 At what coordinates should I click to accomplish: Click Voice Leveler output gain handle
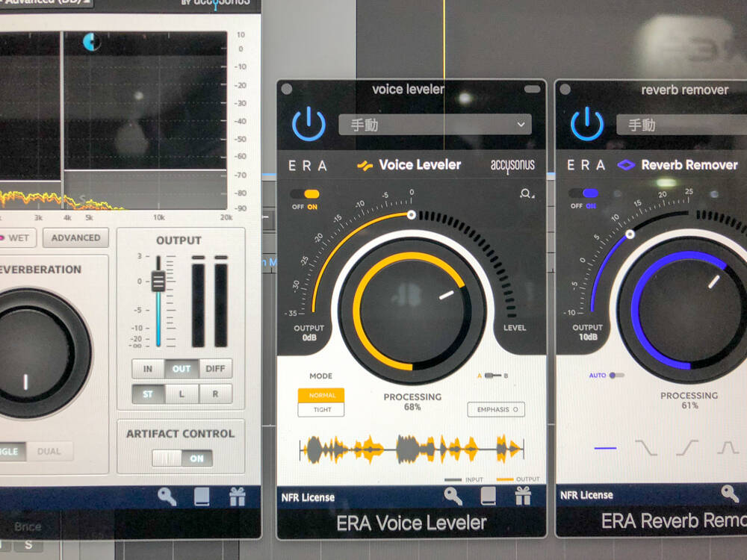[x=411, y=215]
